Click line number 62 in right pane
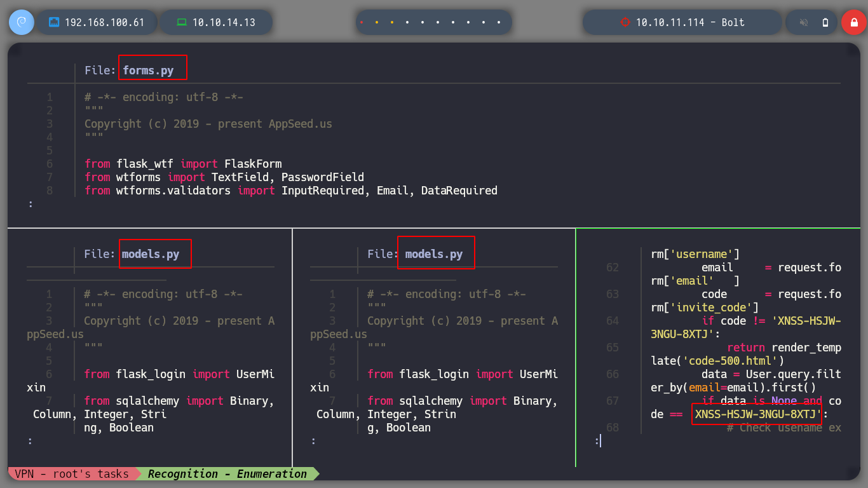Image resolution: width=868 pixels, height=488 pixels. pos(613,268)
